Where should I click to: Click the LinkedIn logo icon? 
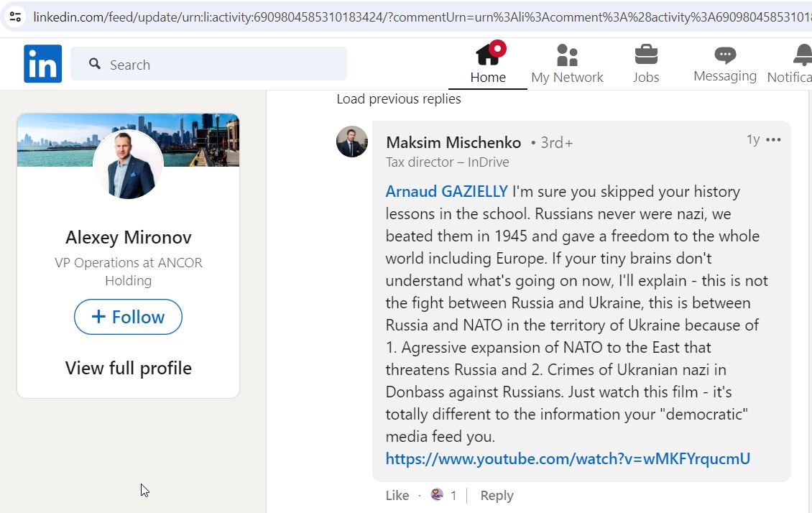42,64
